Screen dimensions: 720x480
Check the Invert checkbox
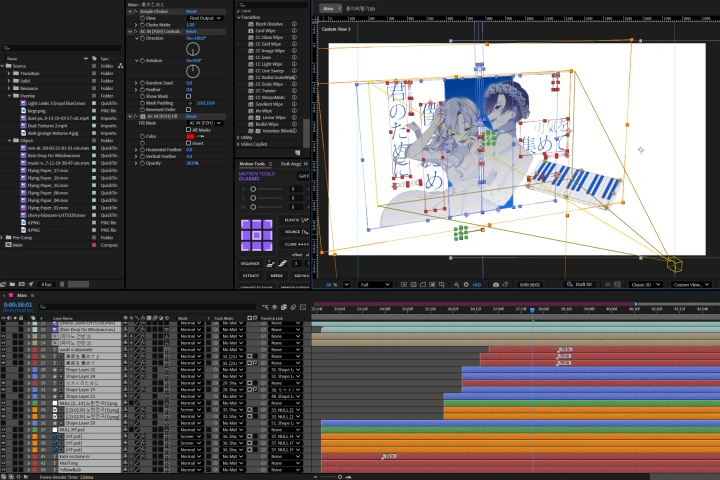(188, 143)
